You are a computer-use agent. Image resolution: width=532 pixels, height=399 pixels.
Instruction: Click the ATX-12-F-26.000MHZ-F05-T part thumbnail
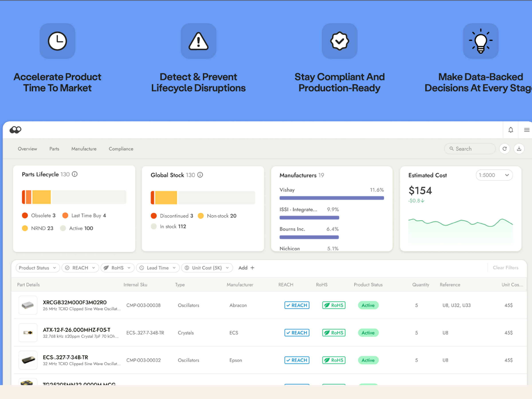(x=28, y=333)
